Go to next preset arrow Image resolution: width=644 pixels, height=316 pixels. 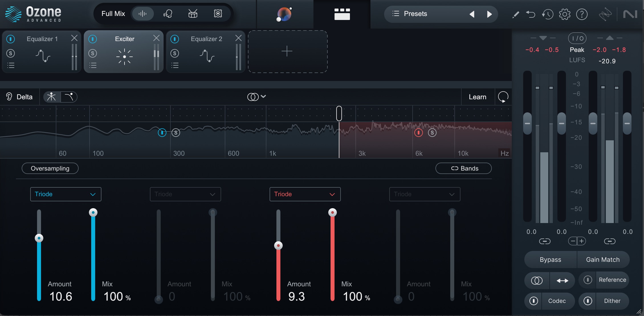[489, 14]
